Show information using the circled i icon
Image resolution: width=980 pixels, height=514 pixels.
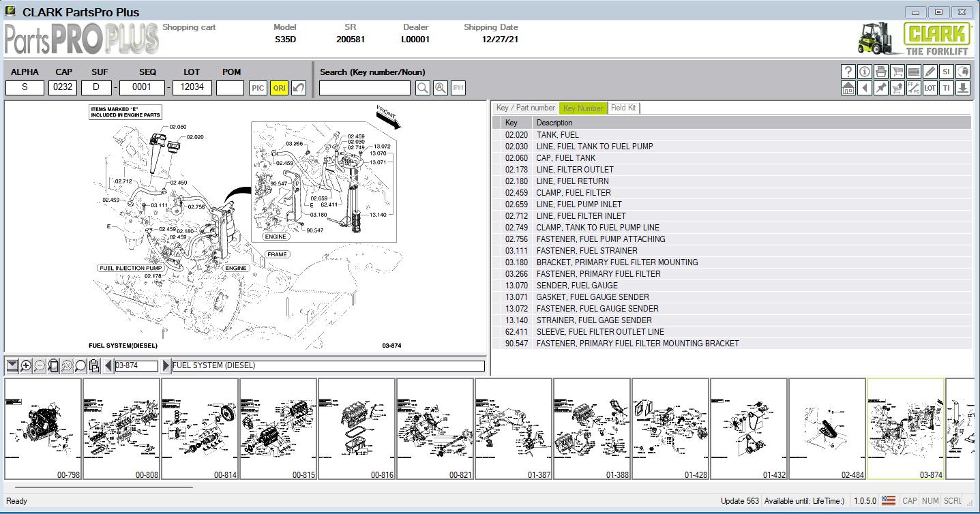click(864, 72)
